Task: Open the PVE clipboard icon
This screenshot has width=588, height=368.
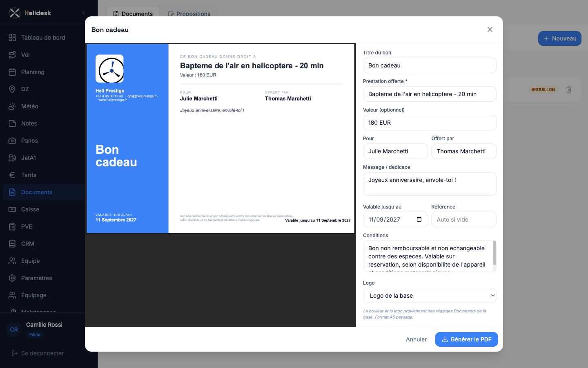Action: point(12,227)
